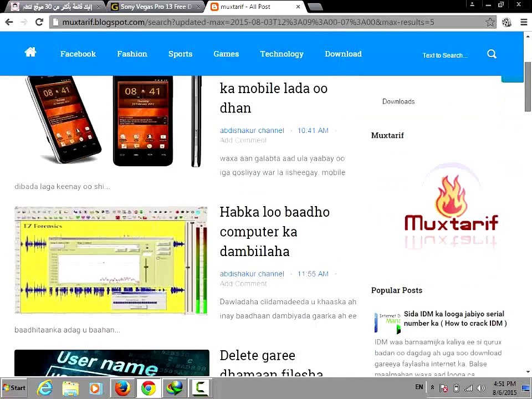
Task: Click the Start button
Action: tap(14, 388)
